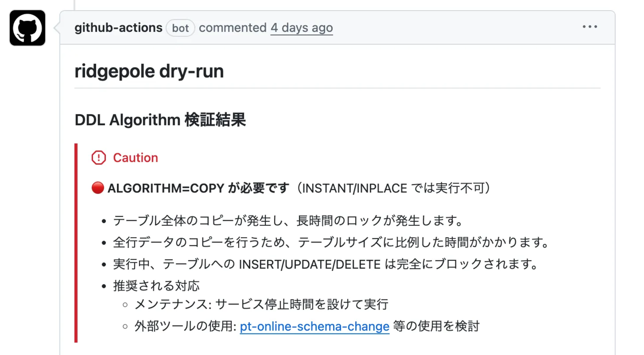Click the "推奨される対応" bullet item
This screenshot has width=644, height=355.
pyautogui.click(x=156, y=286)
